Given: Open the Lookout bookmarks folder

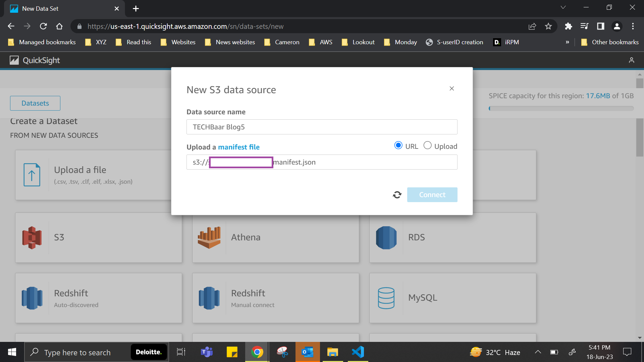Looking at the screenshot, I should (x=358, y=42).
